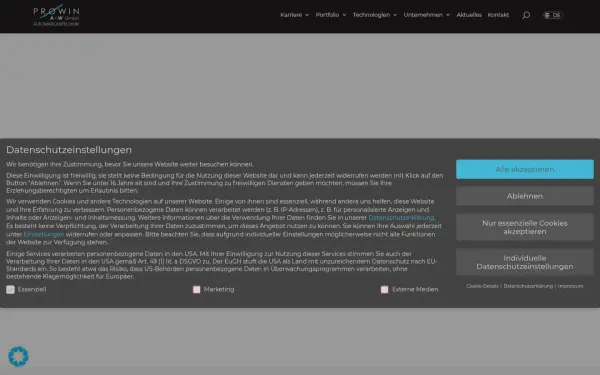The height and width of the screenshot is (375, 600).
Task: Choose Nur essenzielle Cookies akzeptieren
Action: tap(525, 227)
